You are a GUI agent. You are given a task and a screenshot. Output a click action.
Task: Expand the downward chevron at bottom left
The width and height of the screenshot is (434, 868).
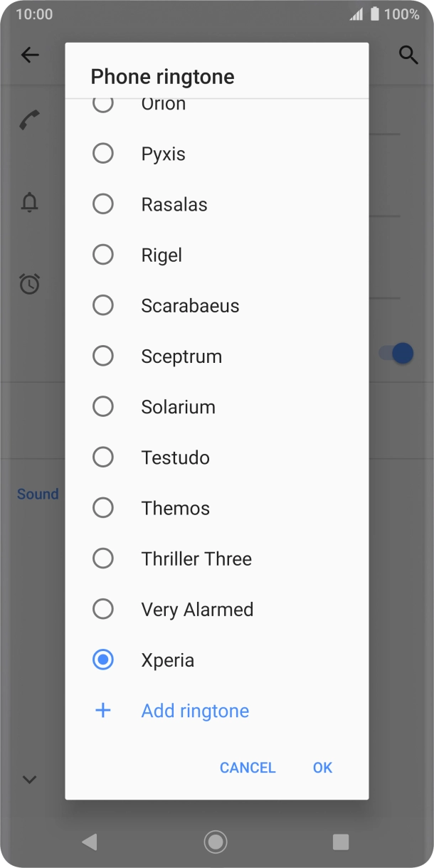[28, 779]
